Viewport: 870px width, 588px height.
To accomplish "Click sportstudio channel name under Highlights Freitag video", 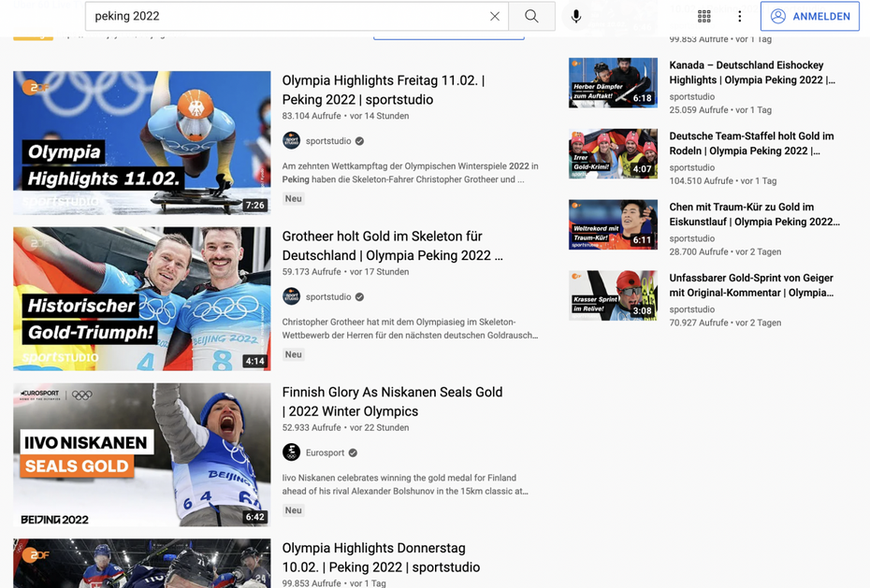I will [328, 141].
